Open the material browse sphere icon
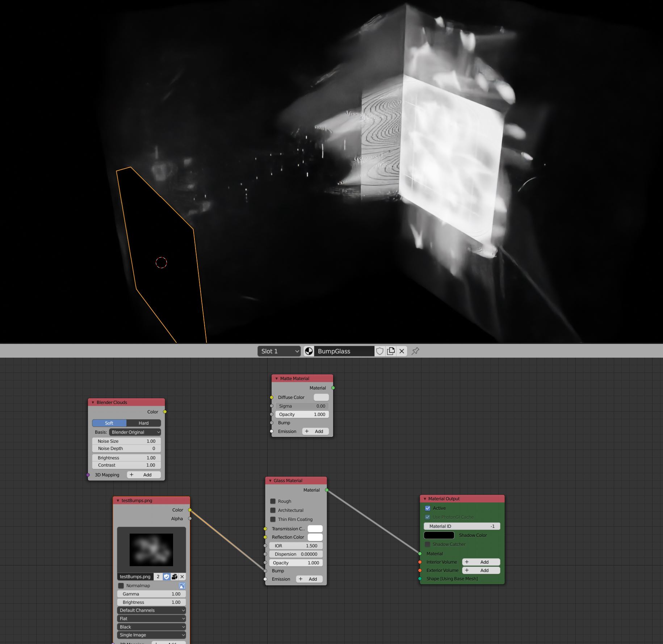Image resolution: width=663 pixels, height=644 pixels. [x=309, y=351]
